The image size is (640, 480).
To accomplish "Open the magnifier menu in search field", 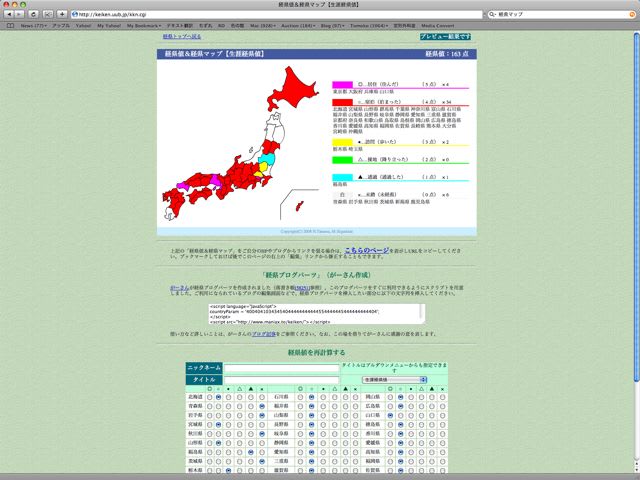I will click(492, 14).
